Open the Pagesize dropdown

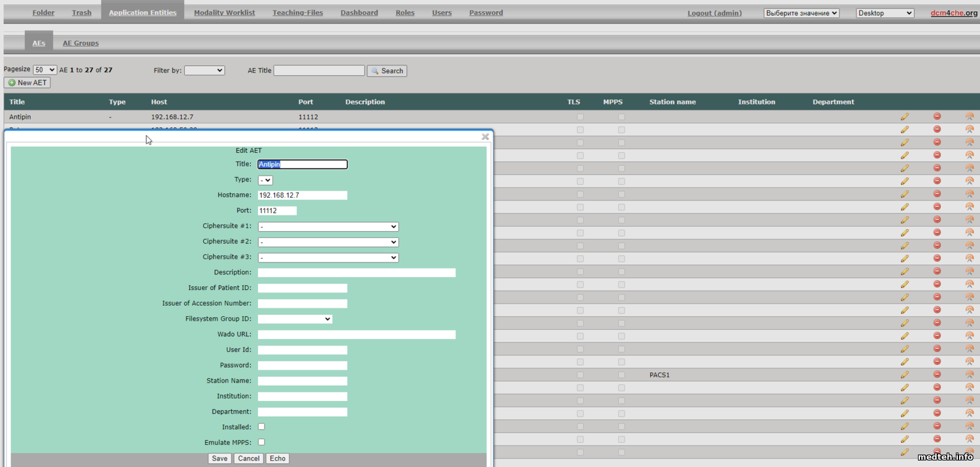[45, 71]
